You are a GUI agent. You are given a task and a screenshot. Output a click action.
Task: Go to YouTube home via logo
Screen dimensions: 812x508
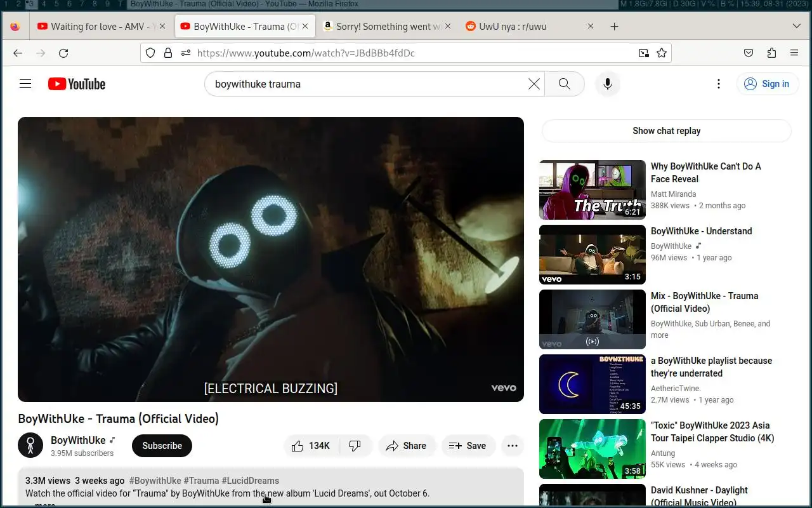pyautogui.click(x=77, y=84)
